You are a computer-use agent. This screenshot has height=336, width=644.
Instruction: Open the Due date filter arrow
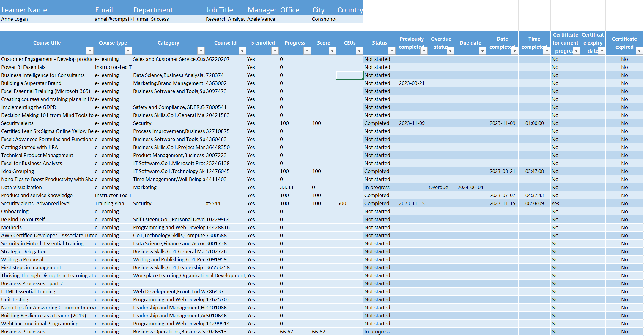click(x=482, y=51)
